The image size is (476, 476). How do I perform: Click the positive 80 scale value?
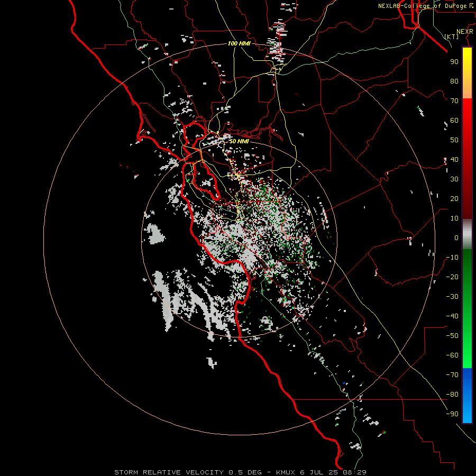[x=454, y=81]
